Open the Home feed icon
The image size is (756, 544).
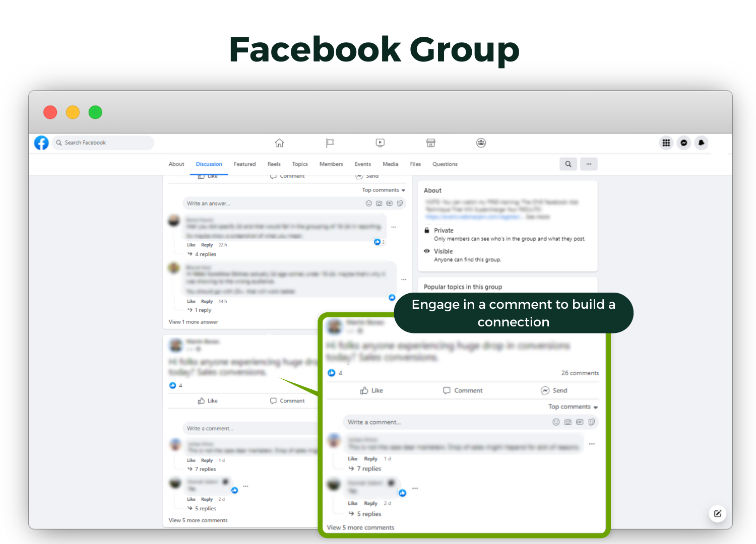(279, 143)
